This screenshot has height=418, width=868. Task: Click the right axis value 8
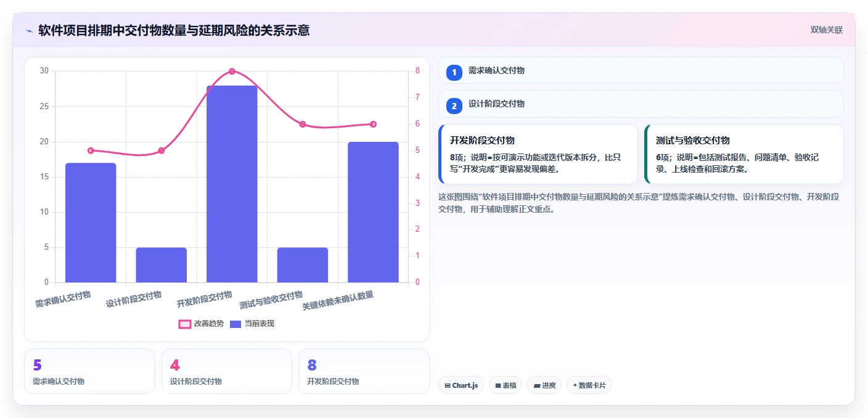417,71
